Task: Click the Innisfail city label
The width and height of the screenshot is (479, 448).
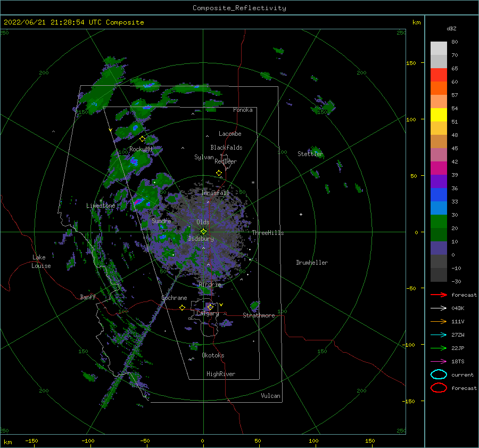Action: [x=215, y=193]
